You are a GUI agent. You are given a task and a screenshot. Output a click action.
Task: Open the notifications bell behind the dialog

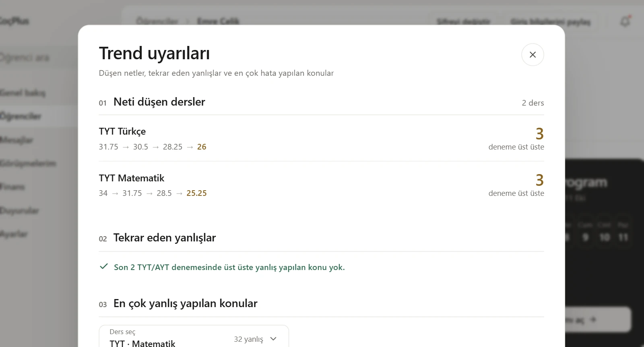click(625, 21)
